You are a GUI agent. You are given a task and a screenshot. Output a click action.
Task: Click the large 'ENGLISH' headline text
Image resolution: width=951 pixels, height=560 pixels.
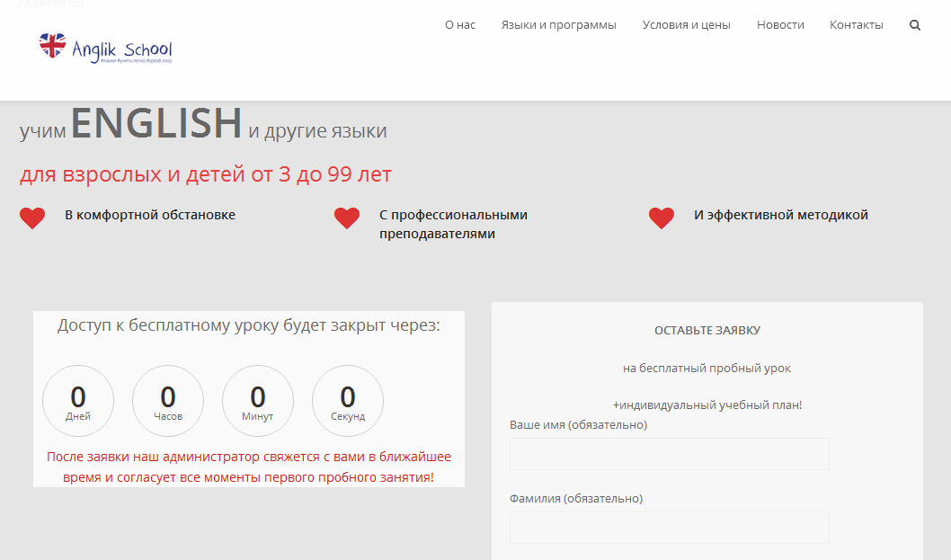point(156,124)
